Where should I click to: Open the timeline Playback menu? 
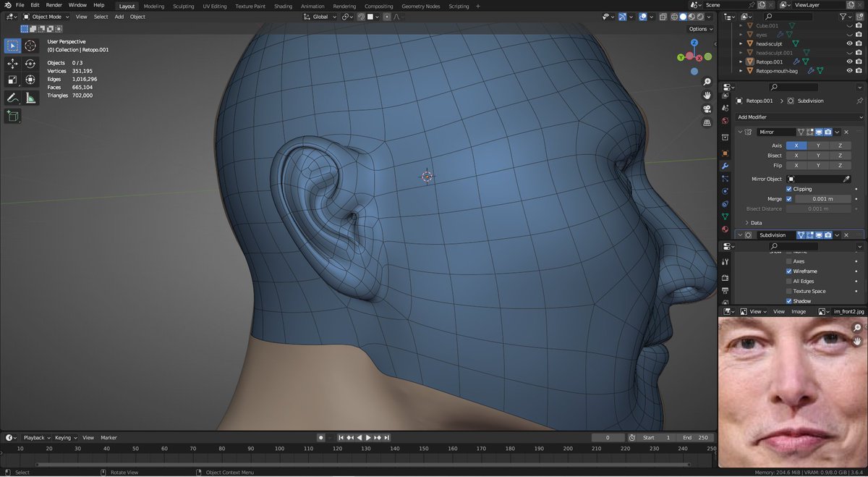36,438
